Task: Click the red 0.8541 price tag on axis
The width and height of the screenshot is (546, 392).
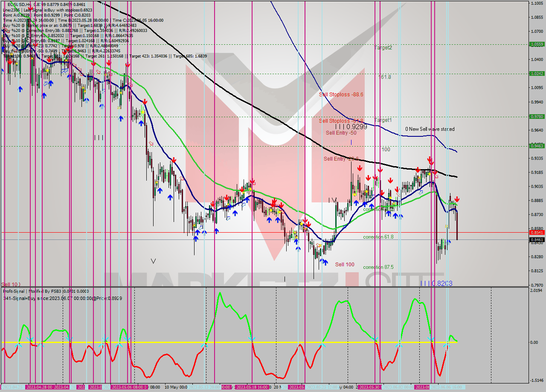Action: pyautogui.click(x=536, y=232)
